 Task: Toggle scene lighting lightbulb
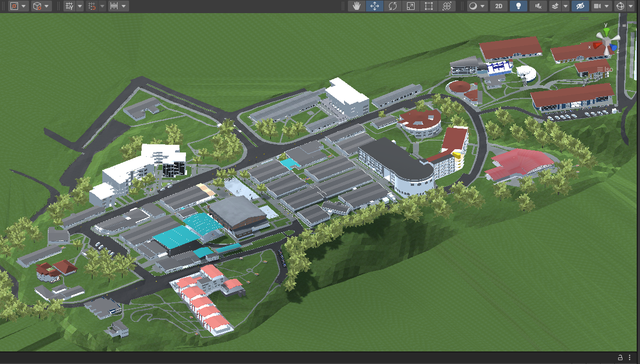tap(517, 6)
